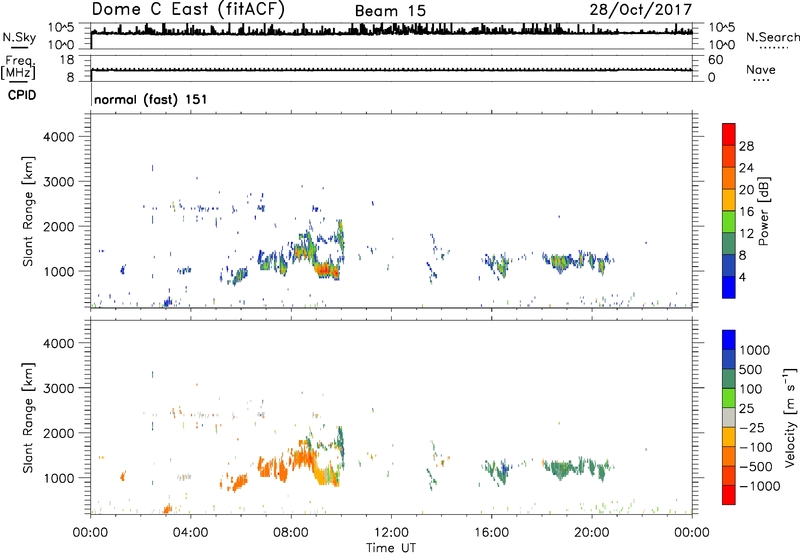Click the yellow 16–20 dB Power colorbar segment

(x=729, y=200)
